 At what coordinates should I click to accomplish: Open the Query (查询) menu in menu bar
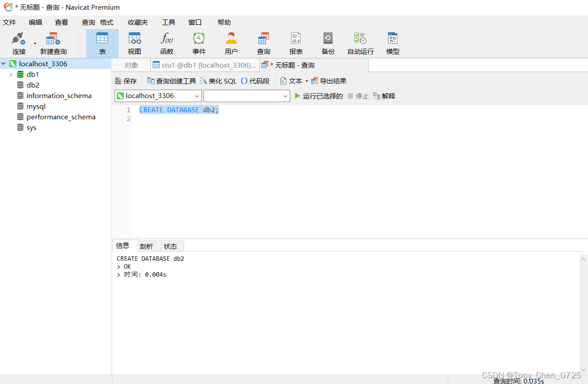tap(88, 22)
